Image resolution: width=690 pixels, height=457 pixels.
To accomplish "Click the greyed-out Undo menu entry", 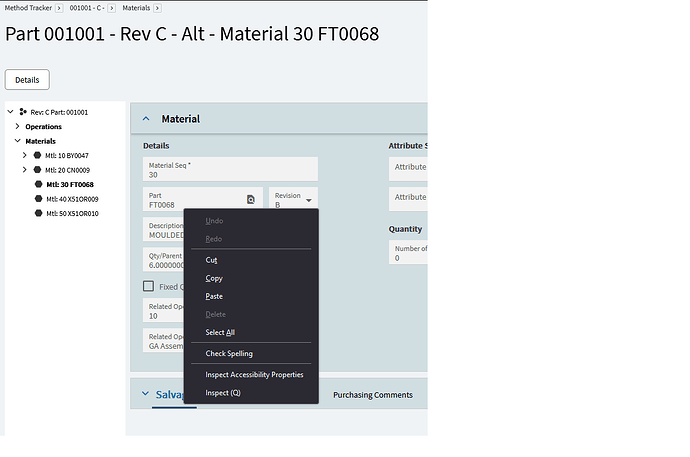I will [251, 221].
